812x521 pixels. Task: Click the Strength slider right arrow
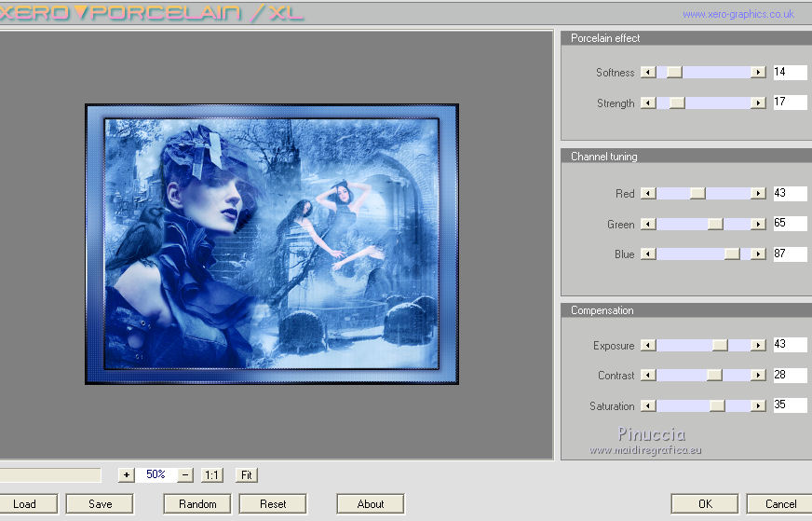click(x=758, y=103)
